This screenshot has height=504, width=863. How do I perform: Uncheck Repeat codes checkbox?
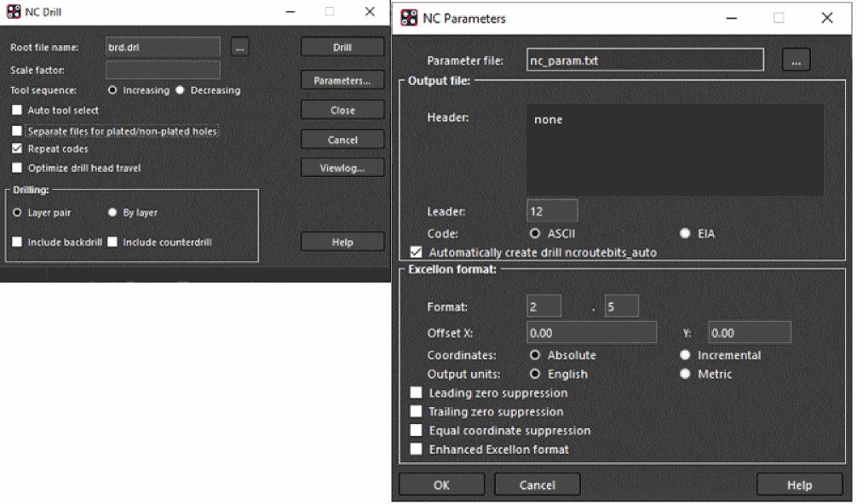tap(17, 148)
